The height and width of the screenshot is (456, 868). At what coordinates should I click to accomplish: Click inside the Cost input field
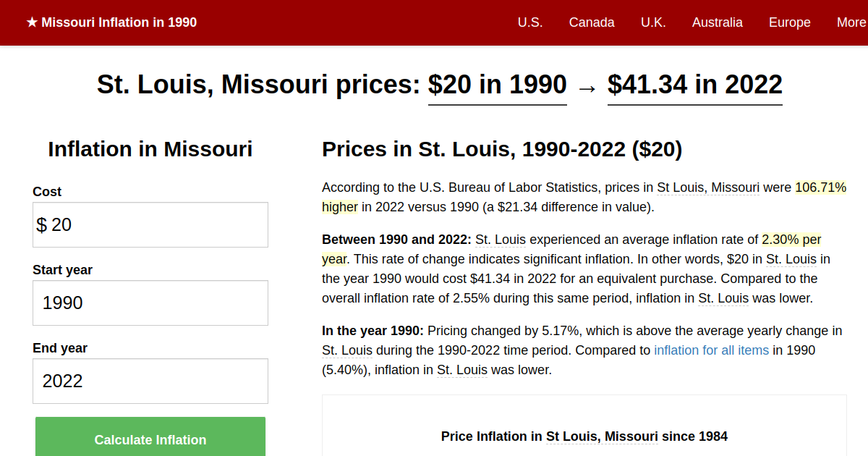click(x=150, y=224)
